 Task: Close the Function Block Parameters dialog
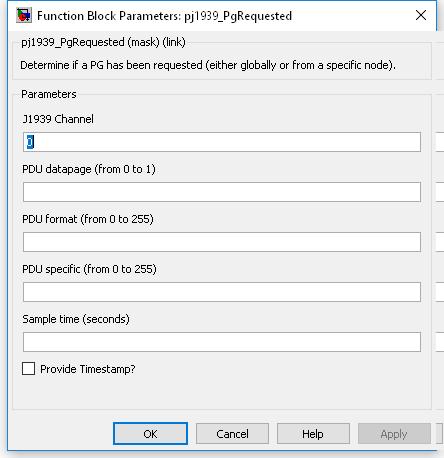coord(421,15)
